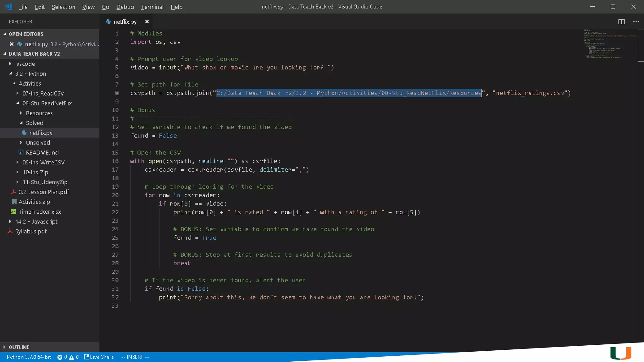Click Python 3.7.0 64-bit interpreter selector

pyautogui.click(x=29, y=357)
